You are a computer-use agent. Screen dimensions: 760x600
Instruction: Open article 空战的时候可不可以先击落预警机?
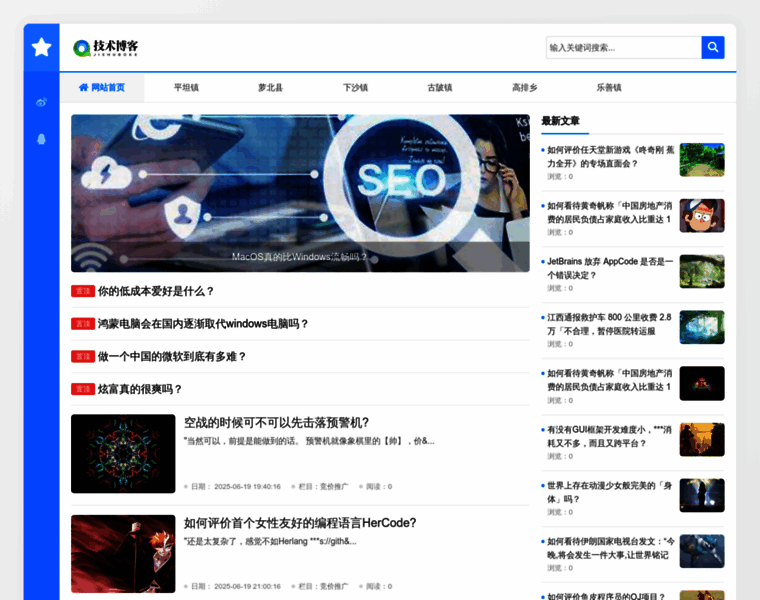tap(276, 423)
